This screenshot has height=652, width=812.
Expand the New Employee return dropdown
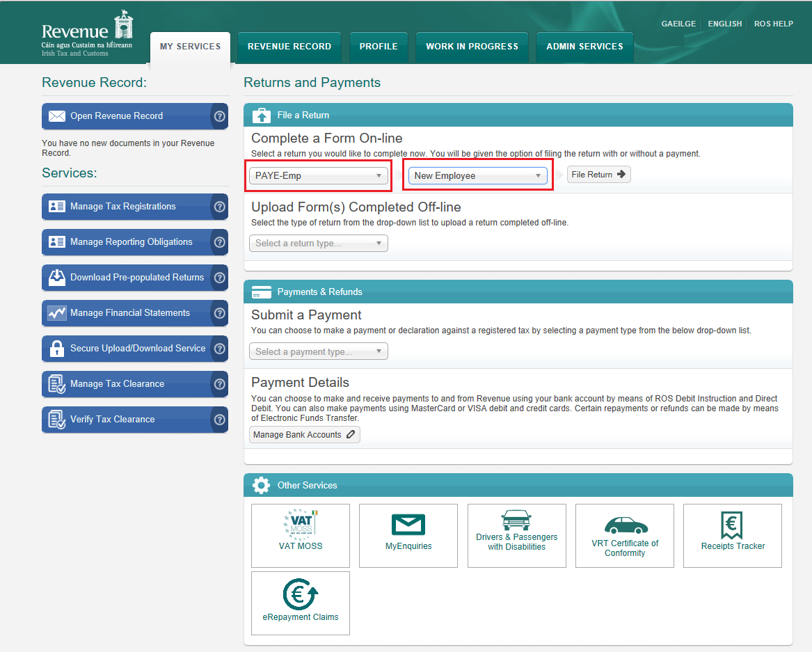coord(477,176)
